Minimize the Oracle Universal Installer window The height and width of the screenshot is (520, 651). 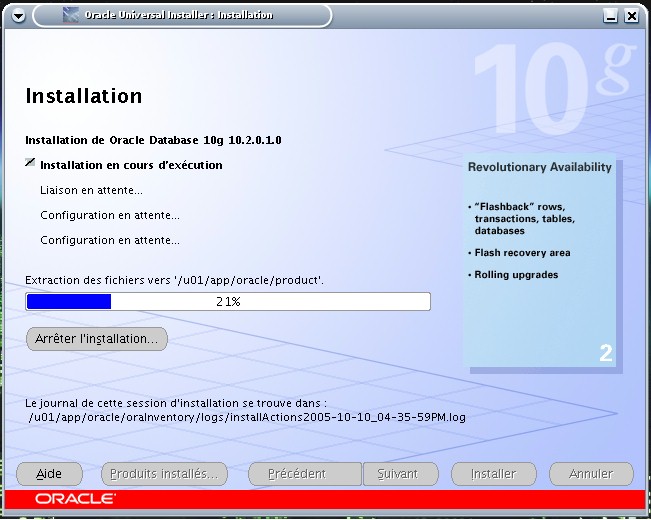pyautogui.click(x=610, y=16)
